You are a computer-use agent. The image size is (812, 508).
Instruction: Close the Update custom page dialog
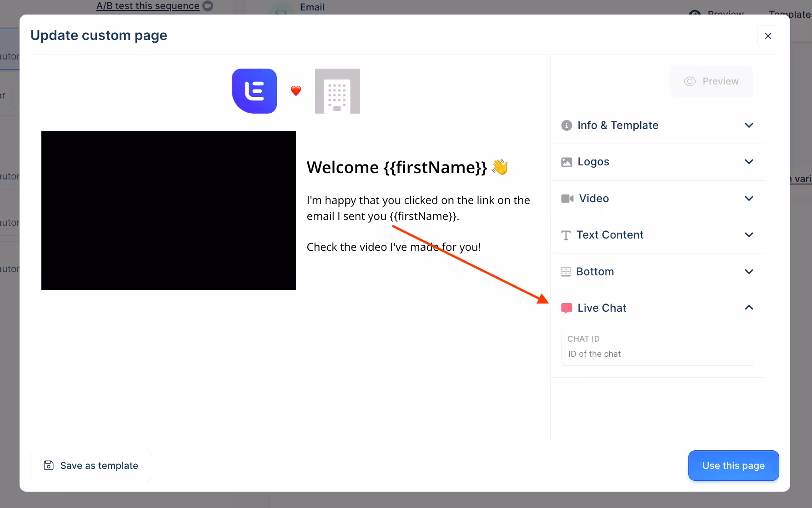point(768,36)
